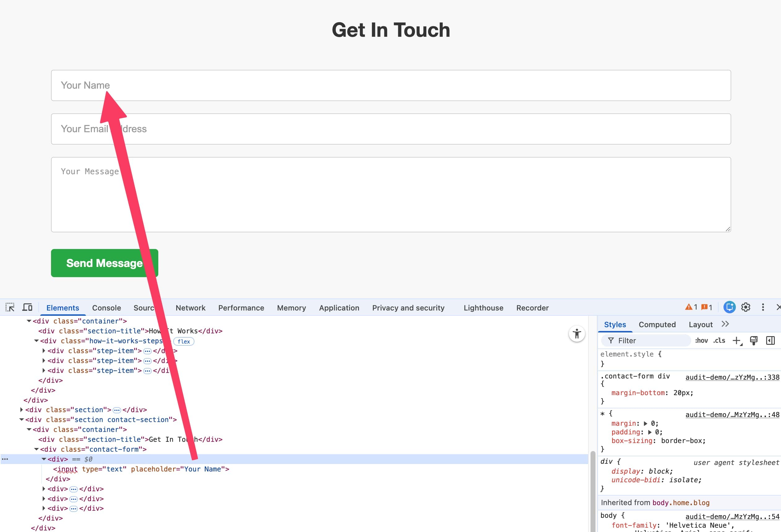
Task: Toggle the device toolbar emulation icon
Action: tap(27, 307)
